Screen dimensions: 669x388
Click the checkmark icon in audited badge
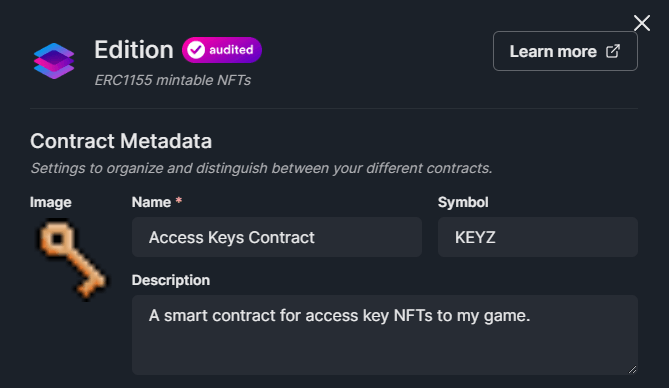196,50
